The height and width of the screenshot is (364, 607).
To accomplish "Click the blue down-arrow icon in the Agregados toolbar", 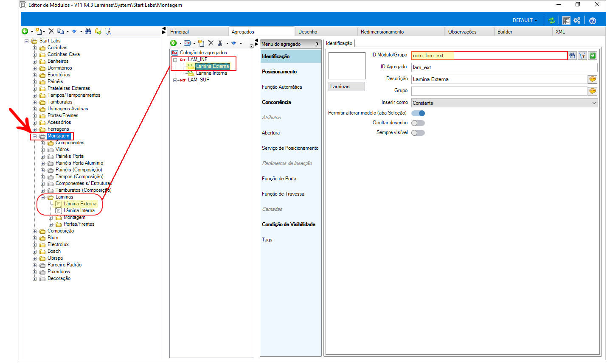I will [233, 43].
